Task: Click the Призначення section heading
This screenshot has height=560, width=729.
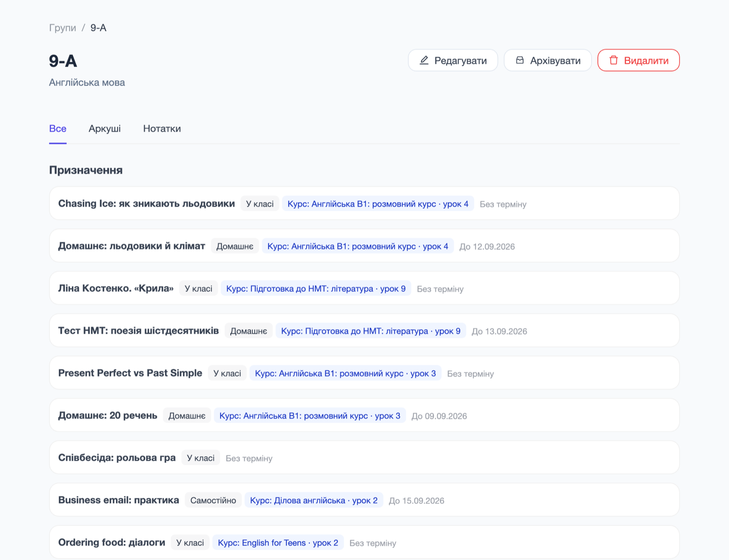Action: pyautogui.click(x=86, y=170)
